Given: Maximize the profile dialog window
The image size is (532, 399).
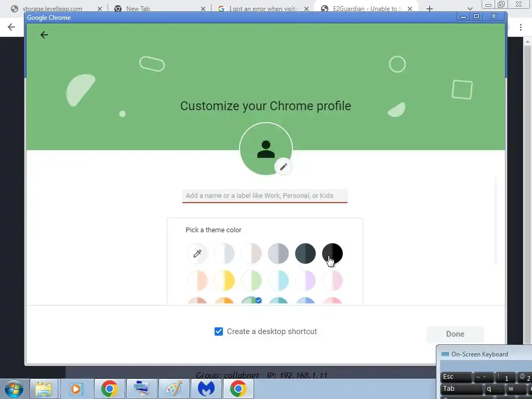Looking at the screenshot, I should [476, 16].
